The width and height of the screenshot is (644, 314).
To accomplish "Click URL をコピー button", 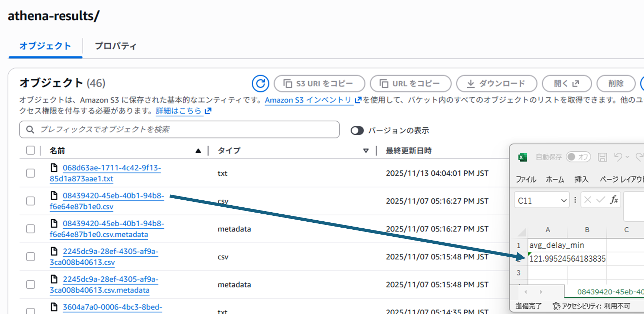I will 410,84.
